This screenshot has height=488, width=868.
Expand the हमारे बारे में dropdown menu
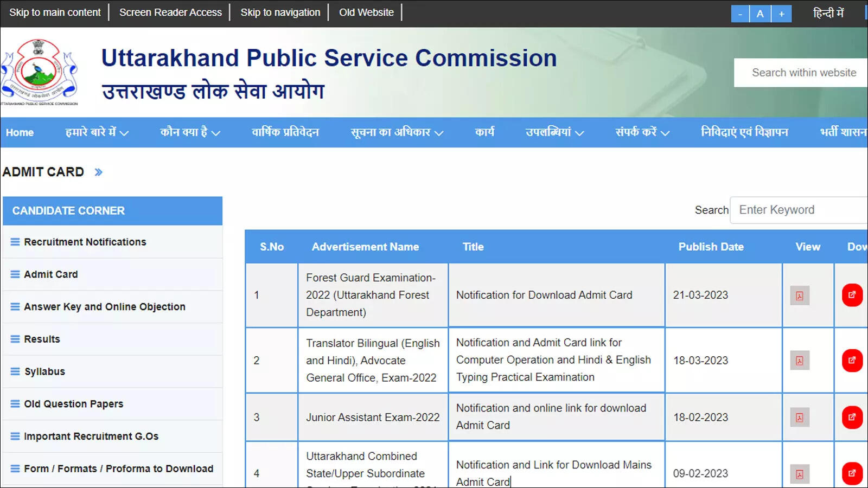[97, 132]
